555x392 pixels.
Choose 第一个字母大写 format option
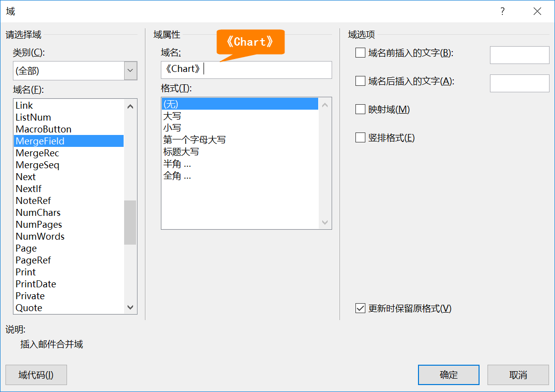click(195, 139)
